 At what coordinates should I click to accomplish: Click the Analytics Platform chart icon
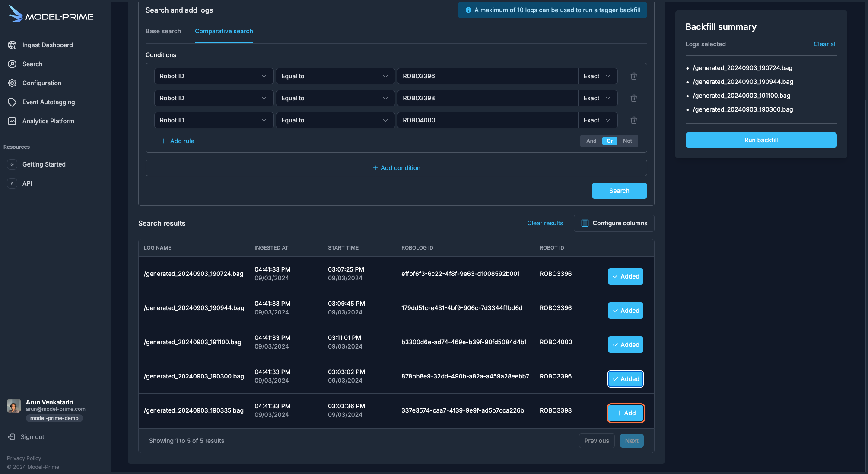coord(12,121)
